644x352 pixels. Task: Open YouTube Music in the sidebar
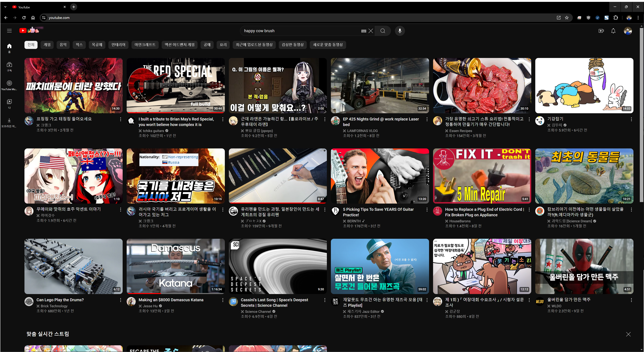click(x=9, y=85)
